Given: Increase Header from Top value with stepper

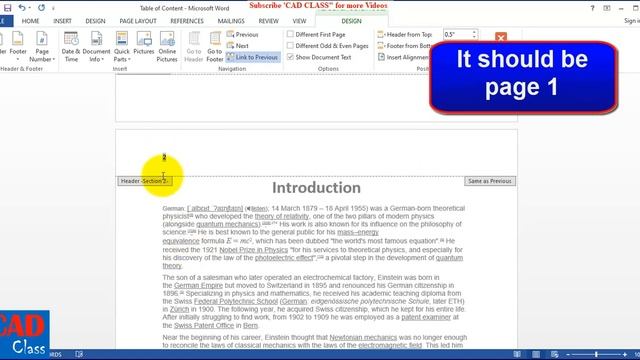Looking at the screenshot, I should pos(474,32).
